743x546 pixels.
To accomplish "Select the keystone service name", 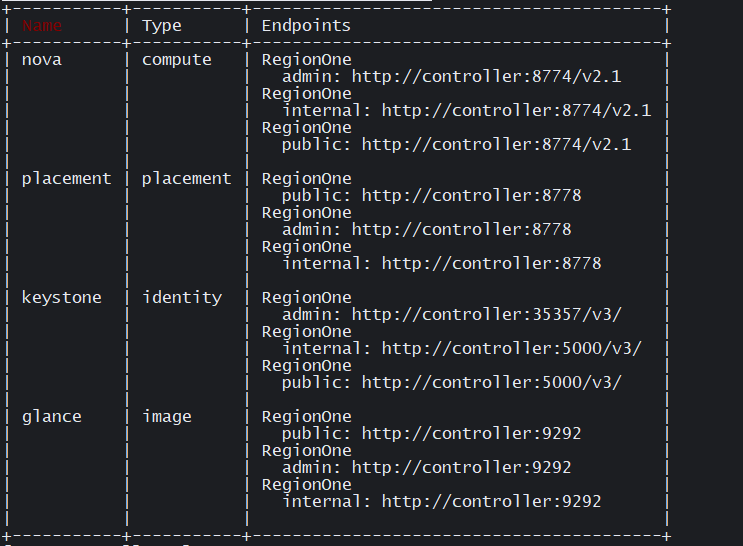I will [61, 298].
